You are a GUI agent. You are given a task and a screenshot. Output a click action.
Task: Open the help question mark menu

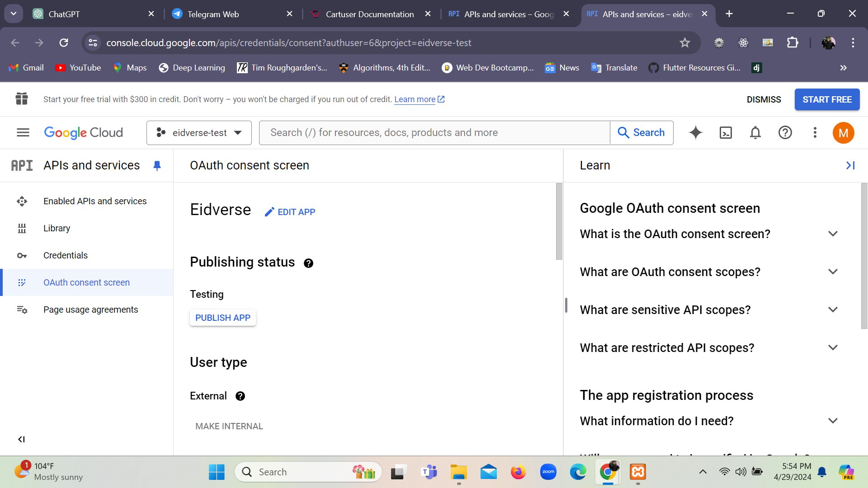coord(785,132)
